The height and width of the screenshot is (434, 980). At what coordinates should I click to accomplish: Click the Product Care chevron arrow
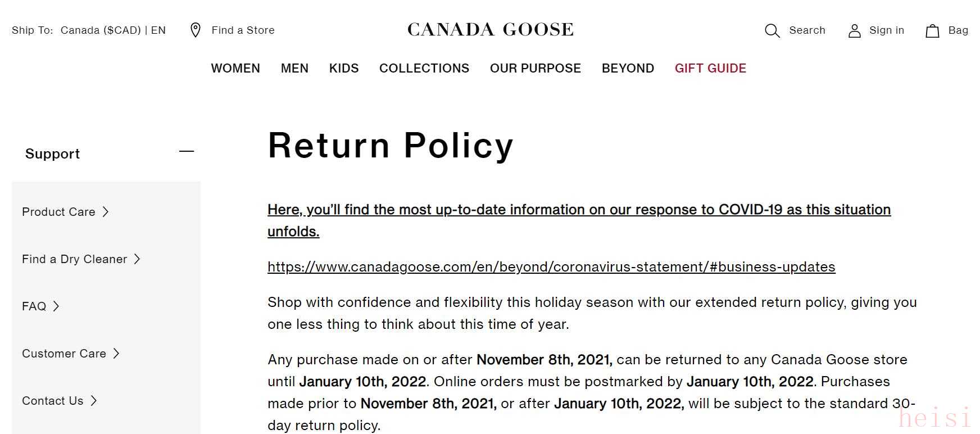[x=106, y=212]
